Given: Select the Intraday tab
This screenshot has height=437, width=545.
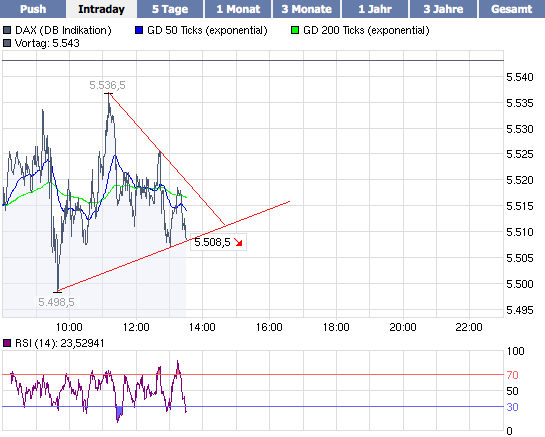Looking at the screenshot, I should point(101,9).
